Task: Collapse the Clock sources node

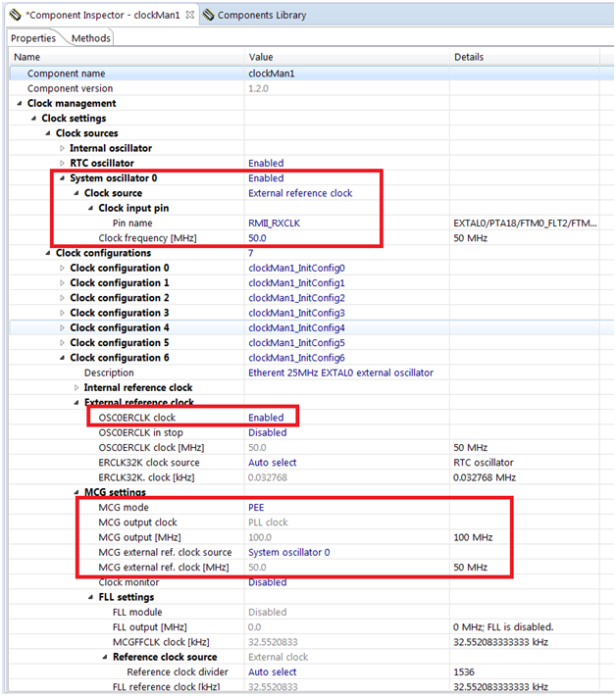Action: point(48,133)
